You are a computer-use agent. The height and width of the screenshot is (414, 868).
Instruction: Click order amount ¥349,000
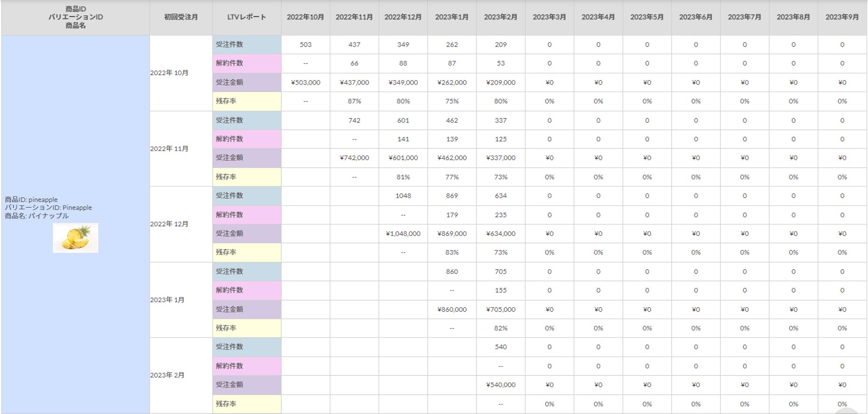point(403,83)
